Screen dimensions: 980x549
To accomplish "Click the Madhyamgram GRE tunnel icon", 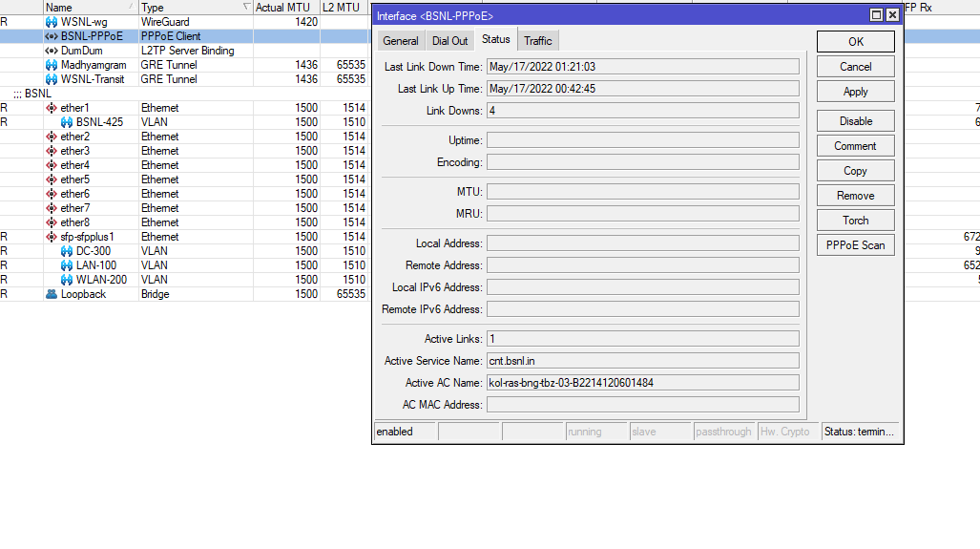I will coord(52,65).
